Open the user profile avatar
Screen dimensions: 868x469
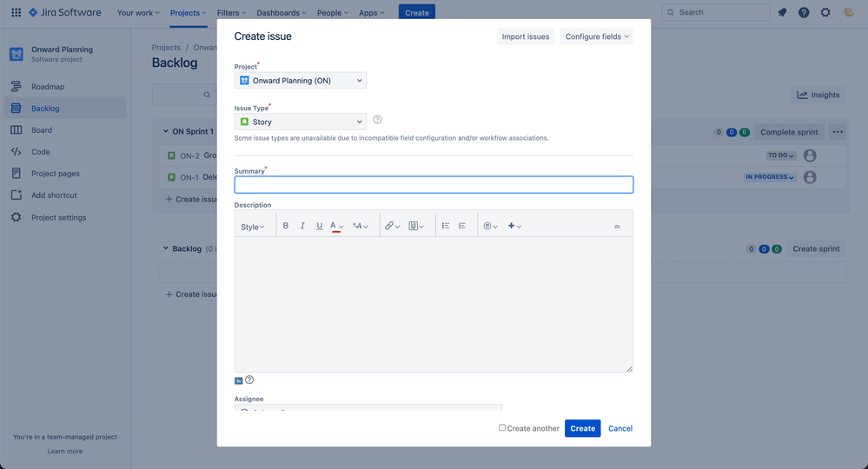point(848,12)
